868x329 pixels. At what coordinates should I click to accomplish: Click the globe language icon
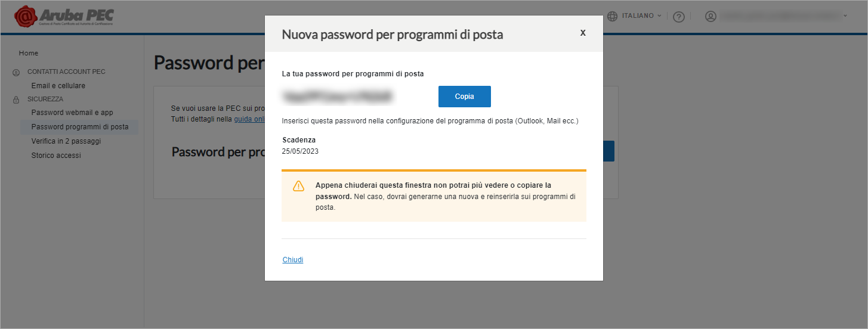[613, 16]
